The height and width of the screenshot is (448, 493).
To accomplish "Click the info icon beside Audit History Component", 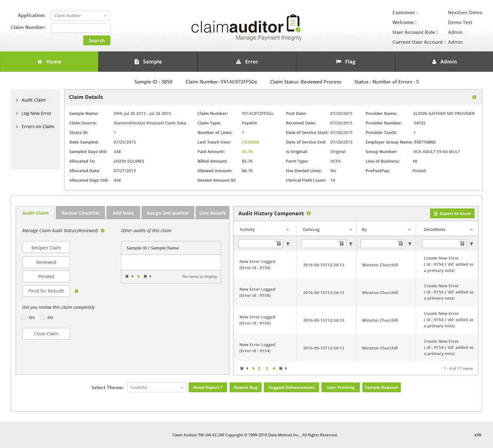I will [309, 213].
